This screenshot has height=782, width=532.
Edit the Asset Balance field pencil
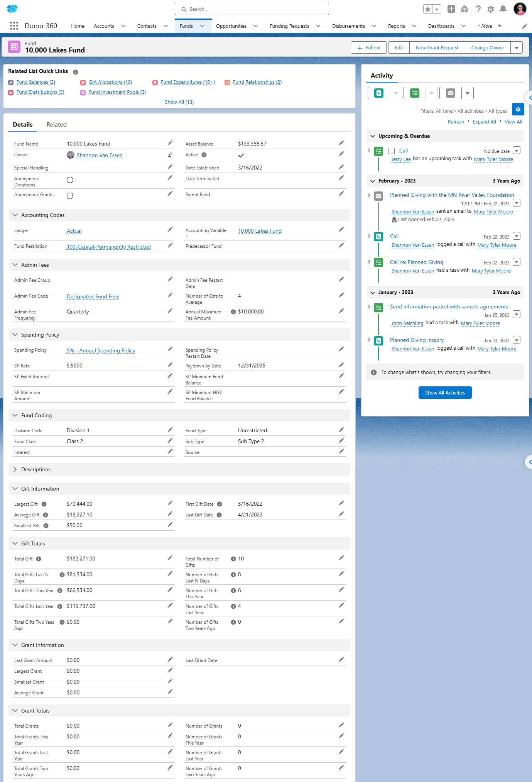click(341, 143)
